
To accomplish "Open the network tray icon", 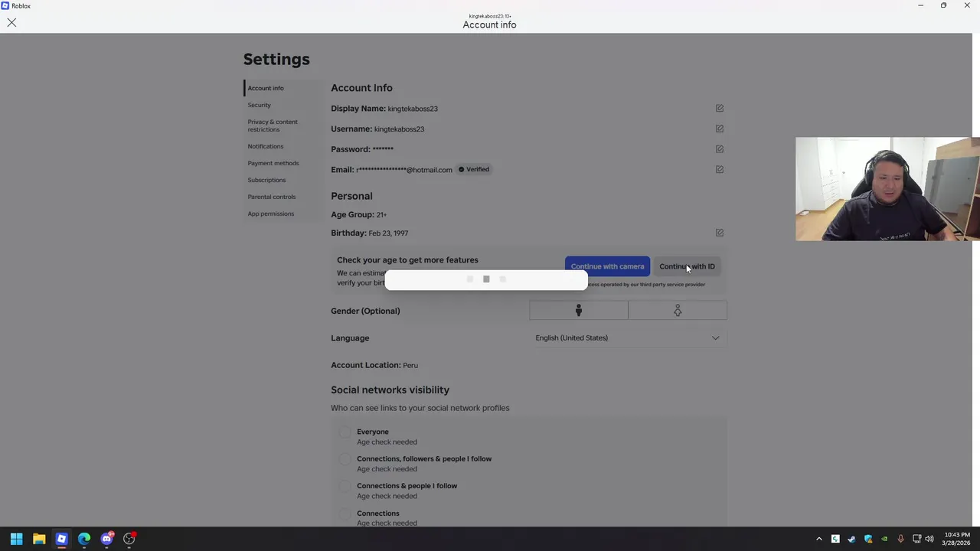I will (x=916, y=539).
